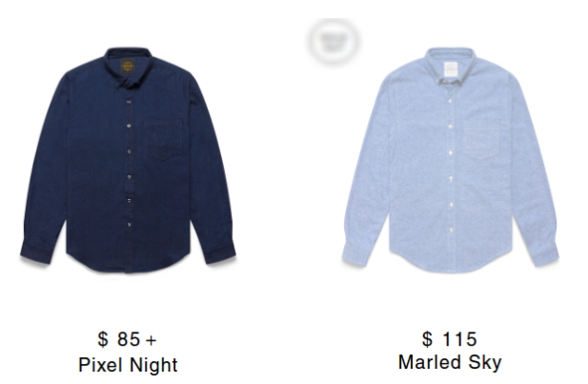Click the gold collar label on navy shirt

pyautogui.click(x=128, y=66)
